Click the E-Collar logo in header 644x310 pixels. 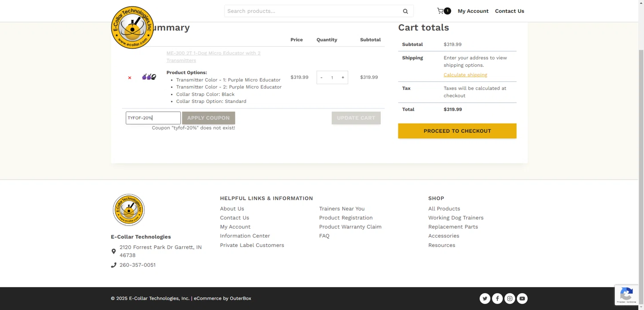pos(132,27)
